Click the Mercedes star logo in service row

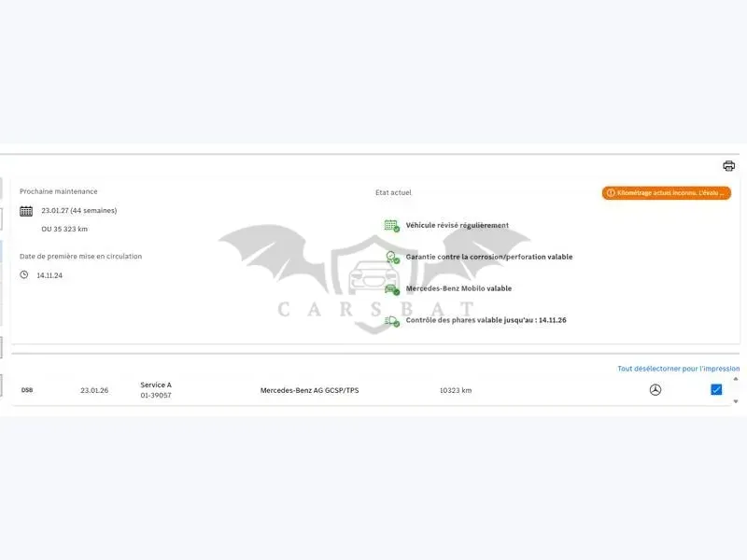(655, 390)
